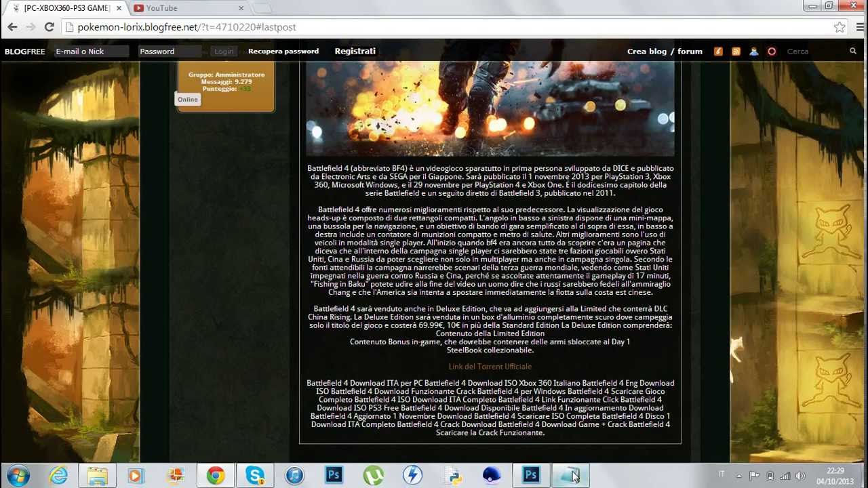Bookmark this page with the star icon
This screenshot has height=488, width=868.
[840, 27]
